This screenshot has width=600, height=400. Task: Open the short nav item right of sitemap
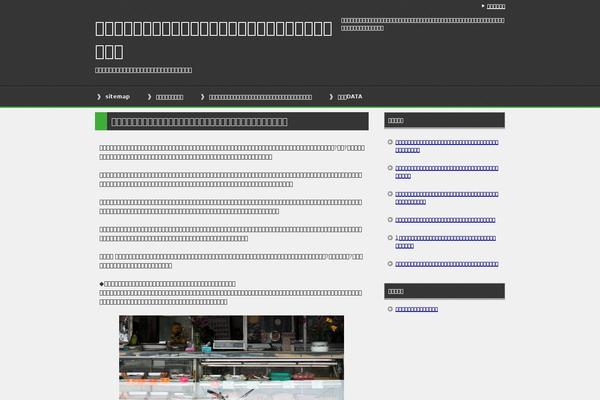tap(170, 97)
